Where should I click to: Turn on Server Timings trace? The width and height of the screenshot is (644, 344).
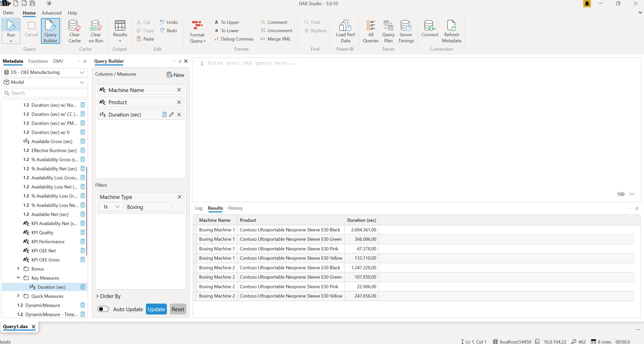[x=406, y=31]
